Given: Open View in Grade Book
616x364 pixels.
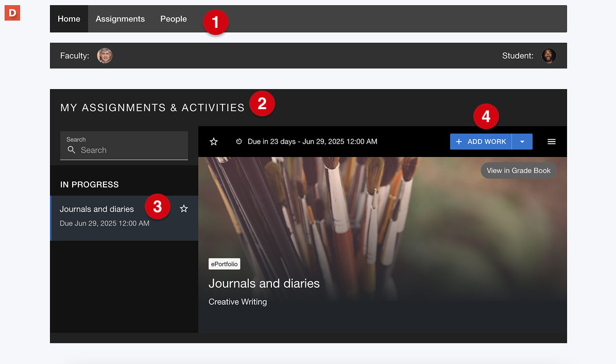Looking at the screenshot, I should point(519,170).
